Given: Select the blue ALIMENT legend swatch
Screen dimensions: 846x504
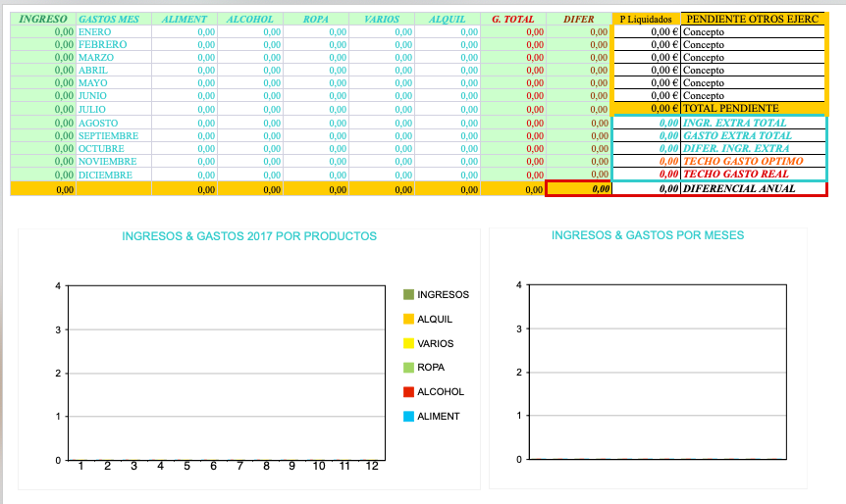Looking at the screenshot, I should coord(408,417).
